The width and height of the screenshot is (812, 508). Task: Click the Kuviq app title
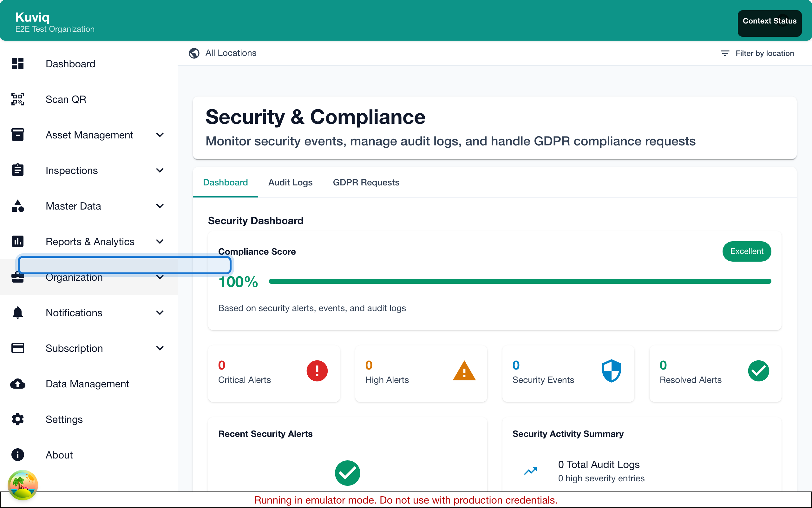(x=32, y=17)
